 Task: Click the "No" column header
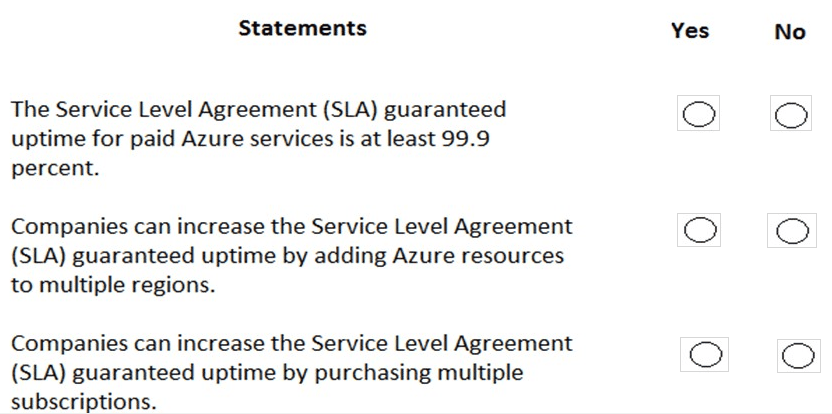pyautogui.click(x=789, y=32)
